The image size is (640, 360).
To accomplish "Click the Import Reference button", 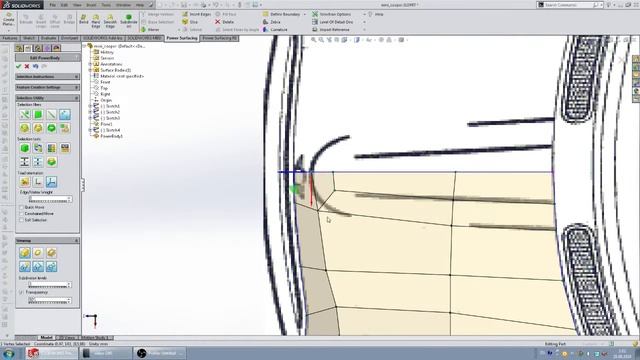I will [331, 29].
